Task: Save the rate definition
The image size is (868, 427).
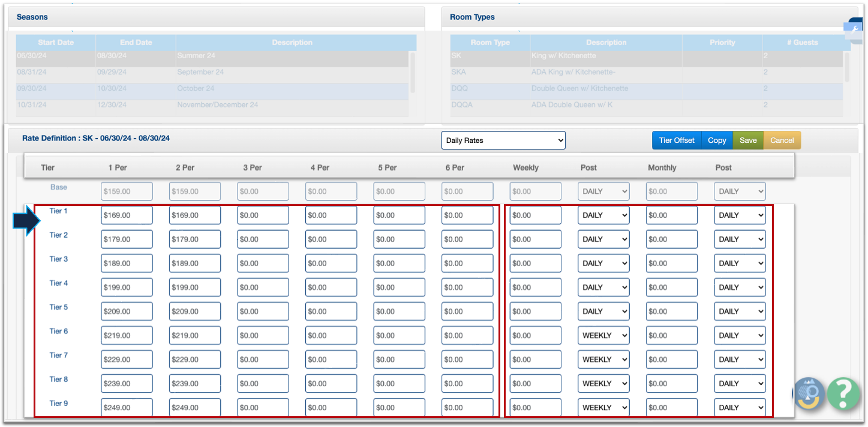Action: [x=748, y=141]
